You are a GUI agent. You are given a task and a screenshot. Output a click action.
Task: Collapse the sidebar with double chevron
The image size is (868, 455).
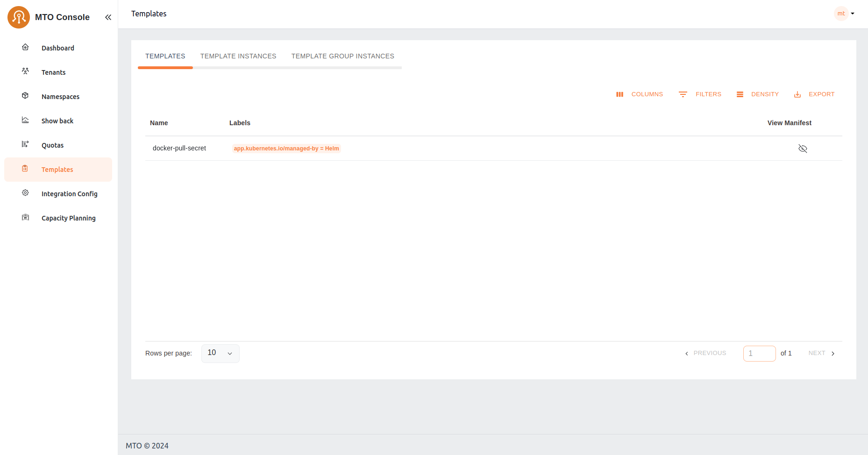tap(108, 17)
